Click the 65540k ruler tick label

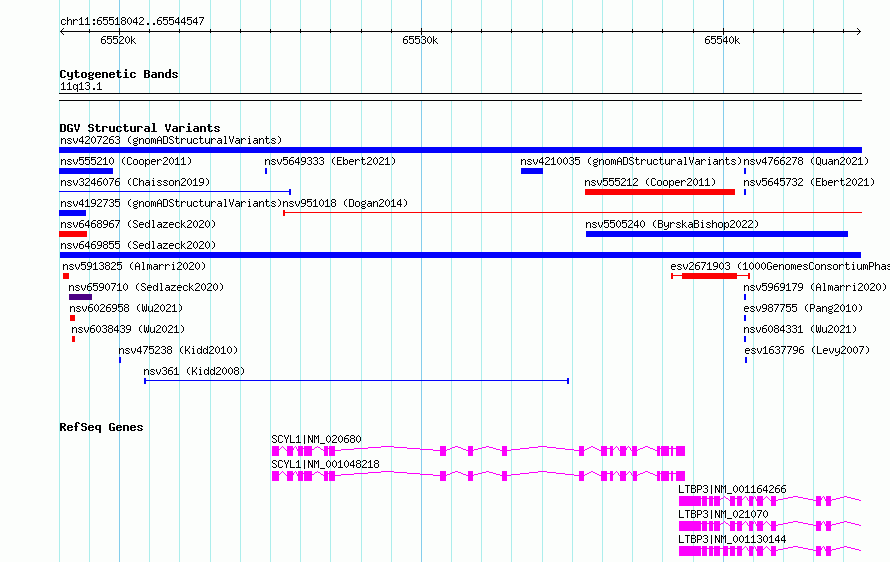(x=722, y=40)
